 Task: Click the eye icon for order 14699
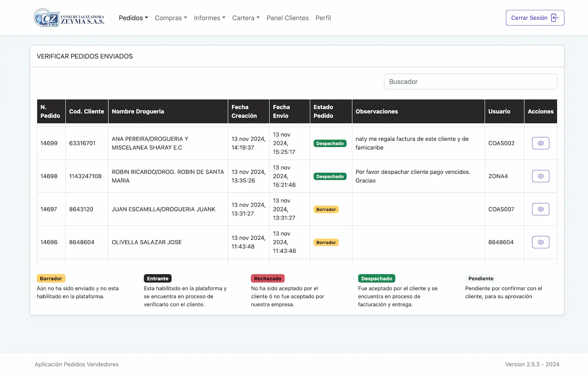(x=541, y=143)
